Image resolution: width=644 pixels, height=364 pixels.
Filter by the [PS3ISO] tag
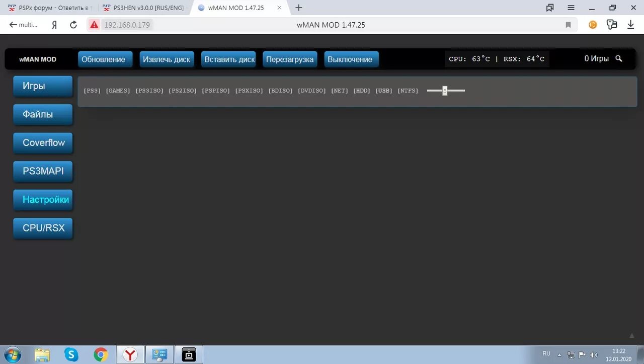149,91
